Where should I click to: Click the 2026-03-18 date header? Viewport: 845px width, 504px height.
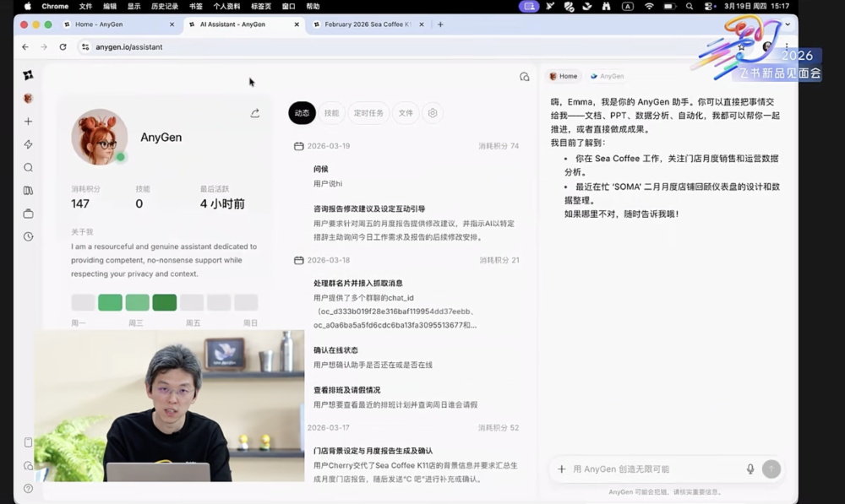(x=328, y=260)
